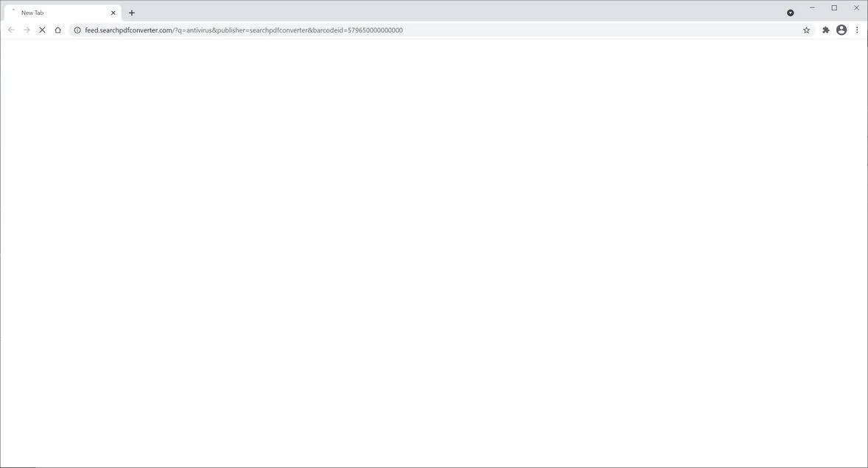Open Chrome's three-dot menu
Viewport: 868px width, 468px height.
[x=857, y=30]
